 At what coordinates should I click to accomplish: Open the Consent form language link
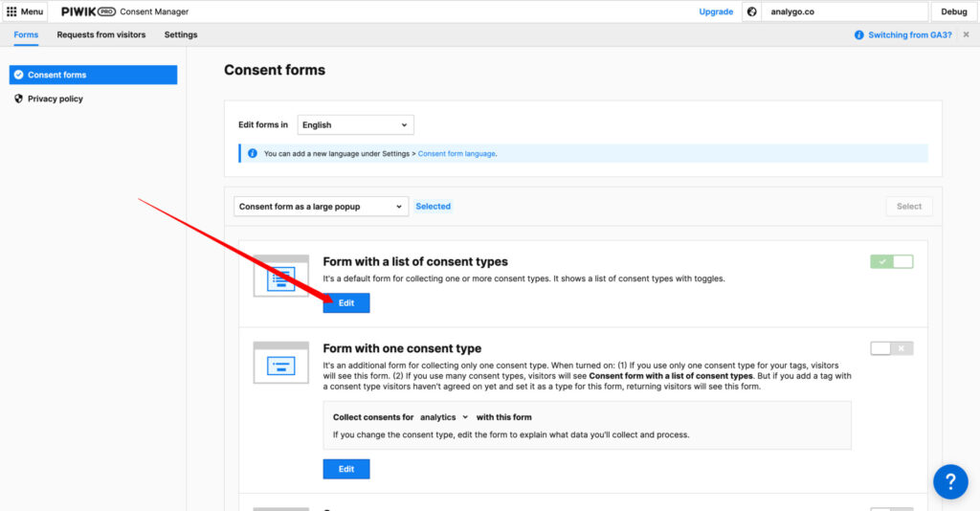(457, 154)
